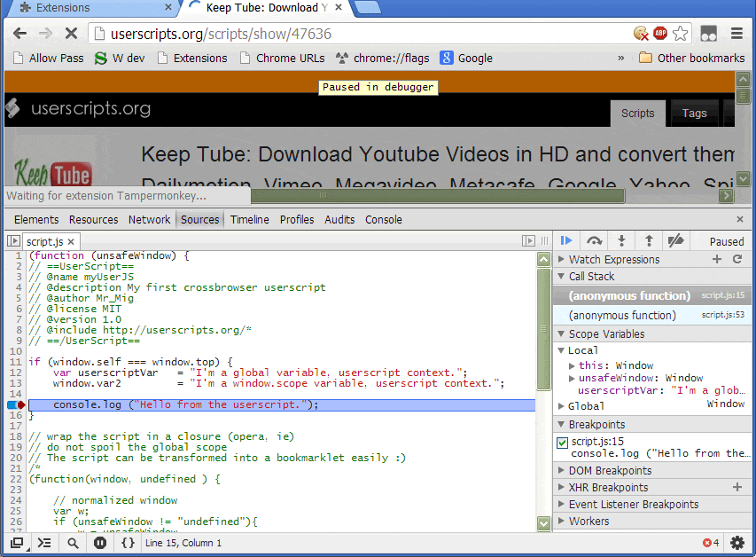The height and width of the screenshot is (557, 756).
Task: Refresh watch expressions
Action: coord(737,259)
